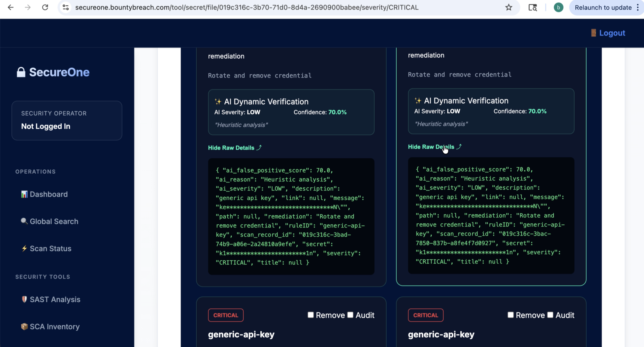Click the right raw JSON details block
This screenshot has width=644, height=347.
coord(491,216)
